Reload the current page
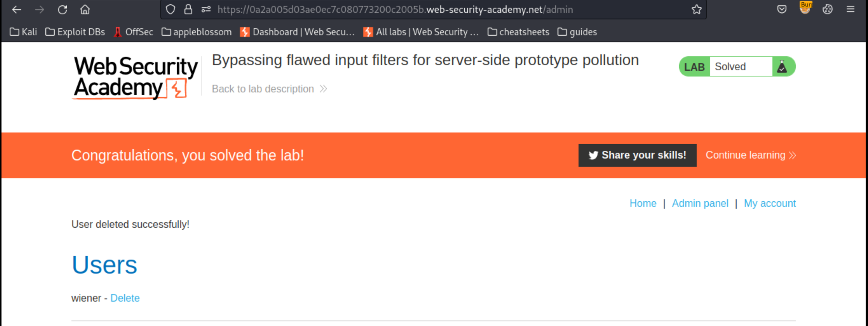Image resolution: width=868 pixels, height=326 pixels. pos(62,9)
